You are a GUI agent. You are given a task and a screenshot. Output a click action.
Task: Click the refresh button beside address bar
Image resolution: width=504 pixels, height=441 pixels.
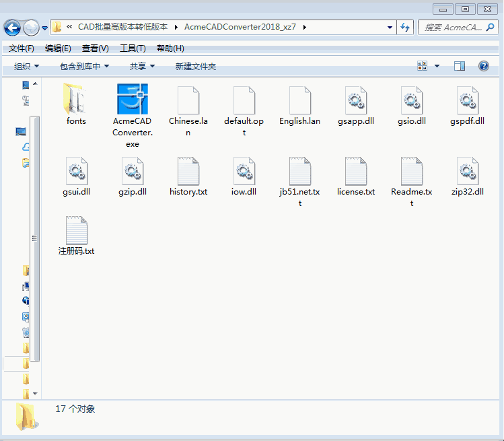[405, 28]
